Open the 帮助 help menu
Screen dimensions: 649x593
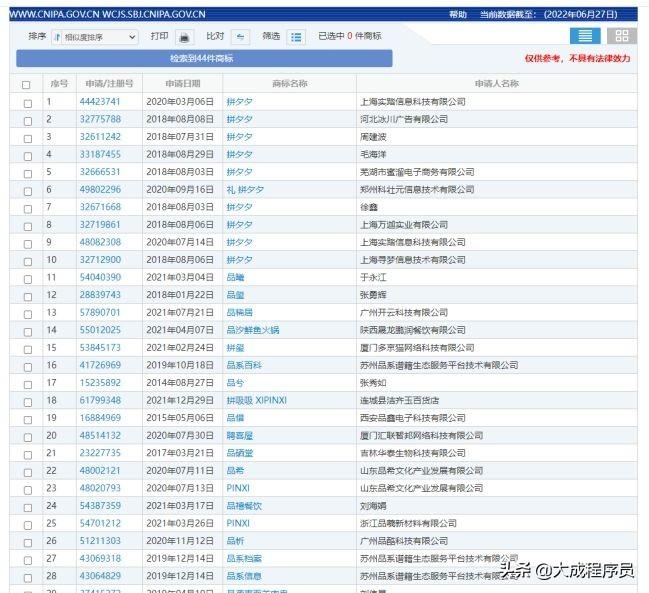[x=458, y=15]
